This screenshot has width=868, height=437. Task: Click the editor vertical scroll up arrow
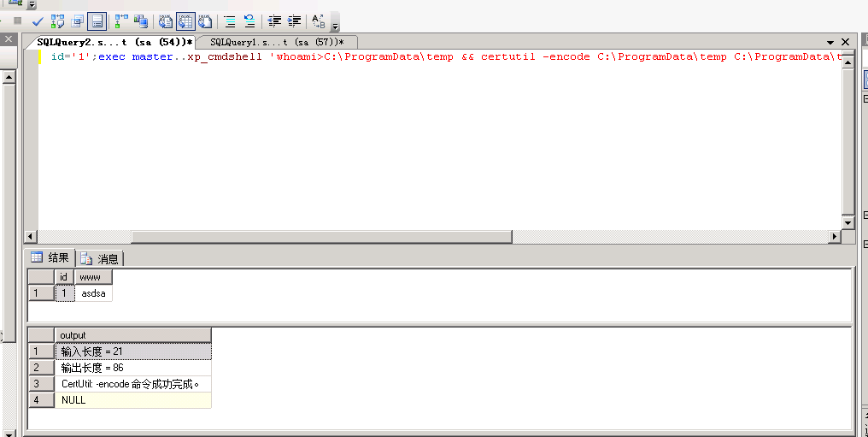click(847, 62)
